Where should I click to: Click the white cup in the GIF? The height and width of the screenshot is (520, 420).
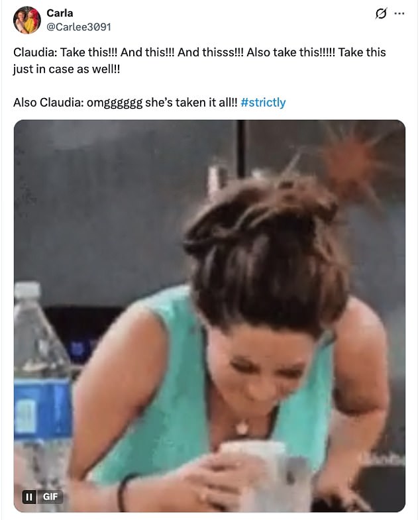point(253,464)
